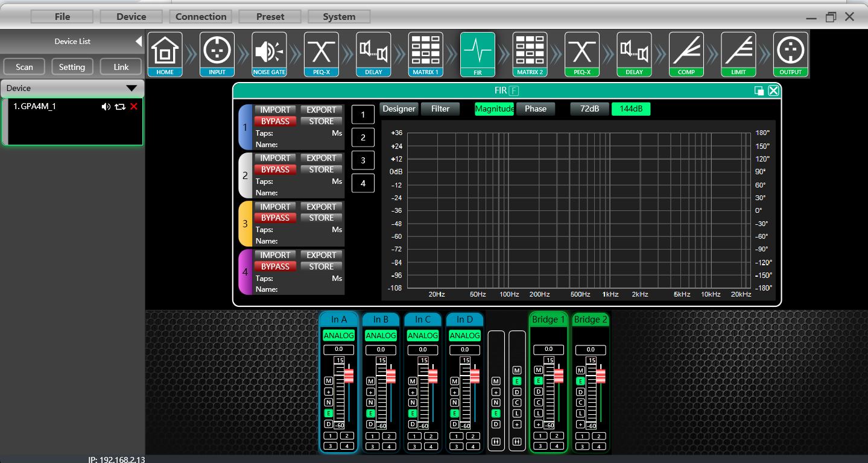Toggle BYPASS on FIR channel 1
The height and width of the screenshot is (463, 868).
(x=275, y=121)
